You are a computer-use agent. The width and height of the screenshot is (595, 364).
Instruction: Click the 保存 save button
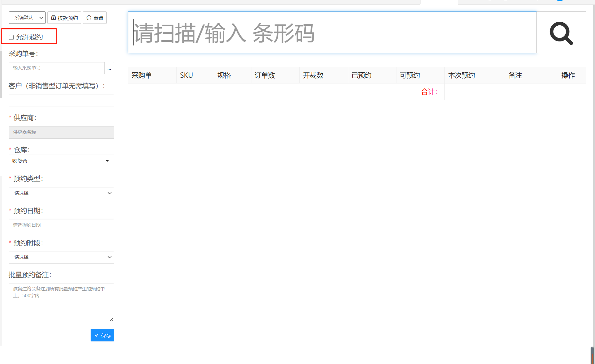point(102,335)
